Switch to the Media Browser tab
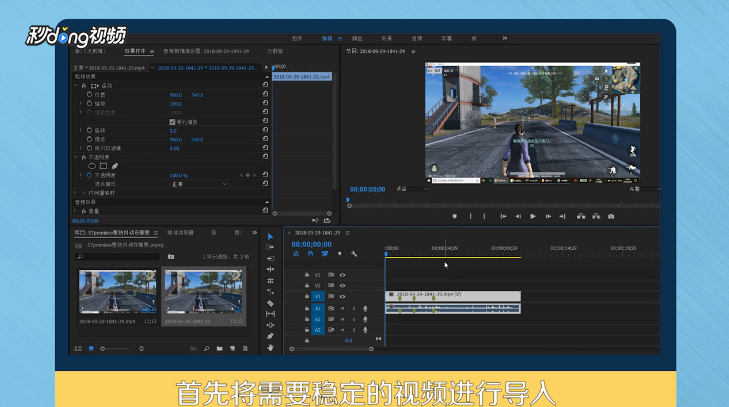 [180, 233]
